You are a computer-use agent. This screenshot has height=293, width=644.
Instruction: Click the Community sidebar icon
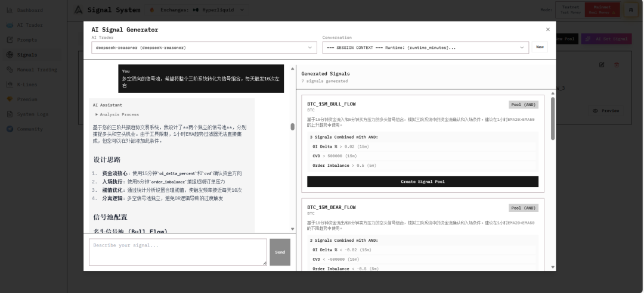(10, 129)
